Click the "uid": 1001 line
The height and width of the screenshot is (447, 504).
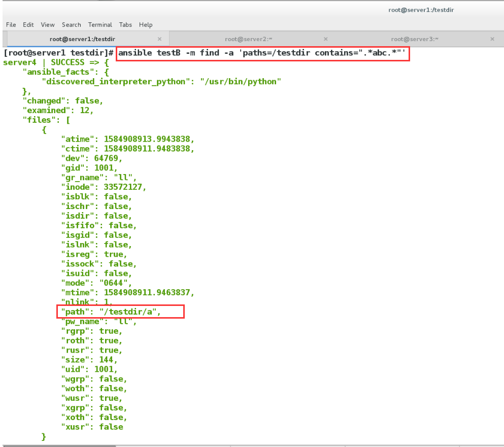[x=89, y=369]
